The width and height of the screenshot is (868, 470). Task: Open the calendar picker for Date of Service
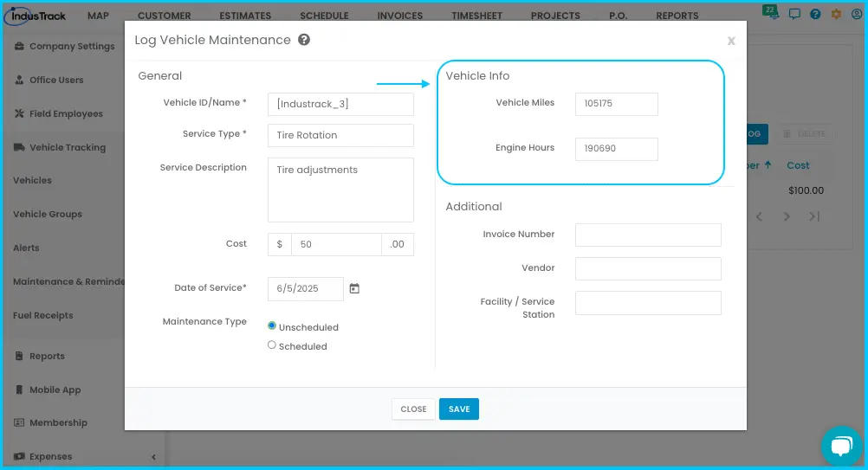pos(354,288)
